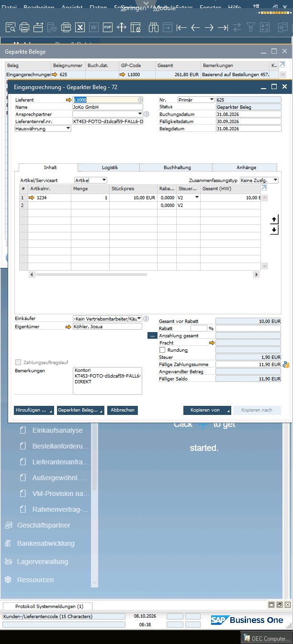Open link arrow beside Artikelnr. 1234
293x644 pixels.
(x=32, y=197)
